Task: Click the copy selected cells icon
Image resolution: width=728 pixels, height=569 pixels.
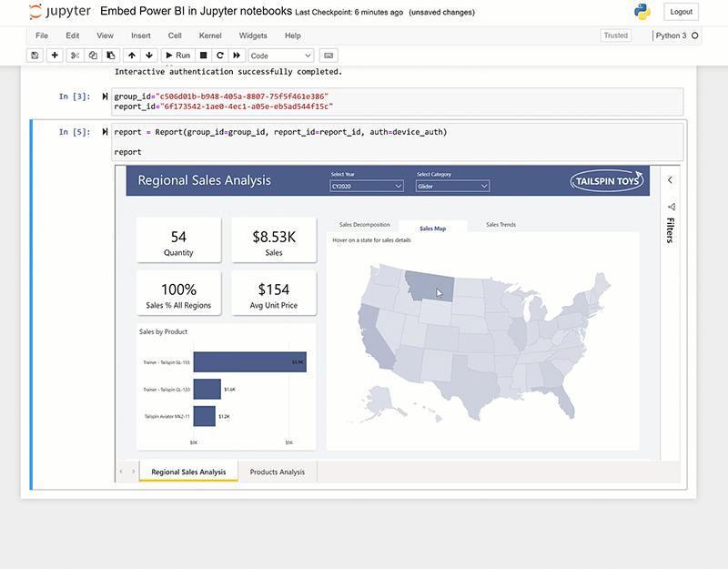Action: [x=93, y=56]
